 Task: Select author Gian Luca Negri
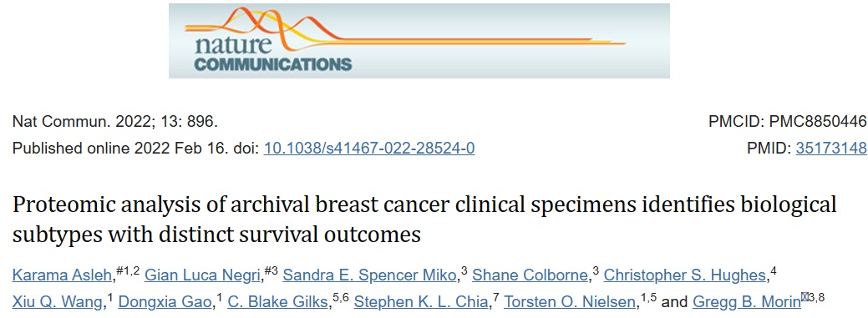[203, 275]
